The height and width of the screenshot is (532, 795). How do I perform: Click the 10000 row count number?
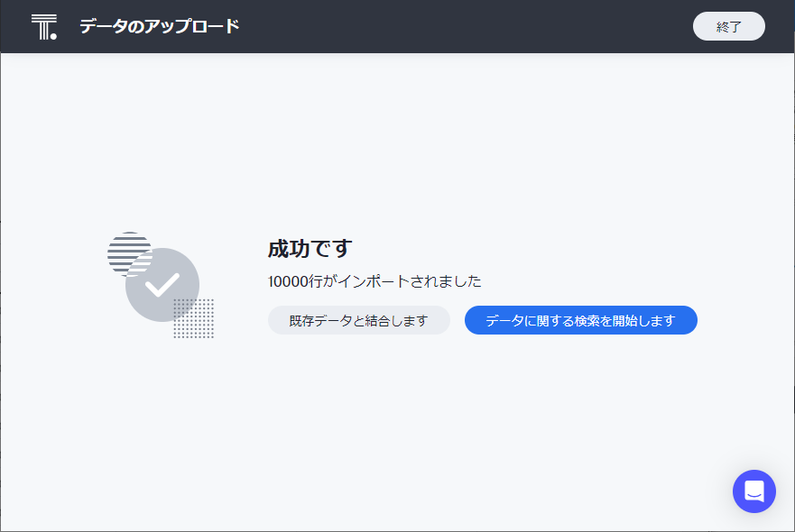pos(287,281)
